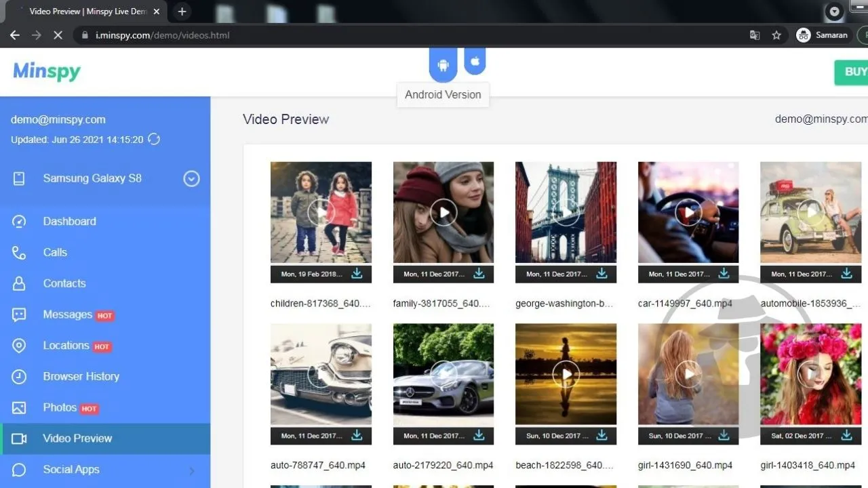Open the Dashboard menu item
Screen dimensions: 868x488
105,222
